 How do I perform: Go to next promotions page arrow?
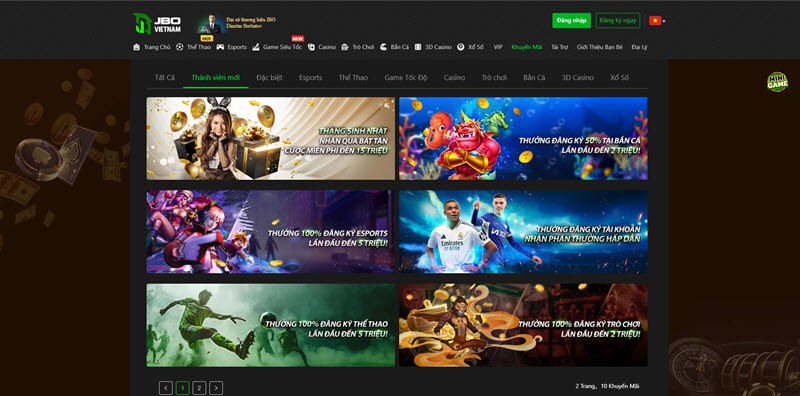click(x=216, y=388)
